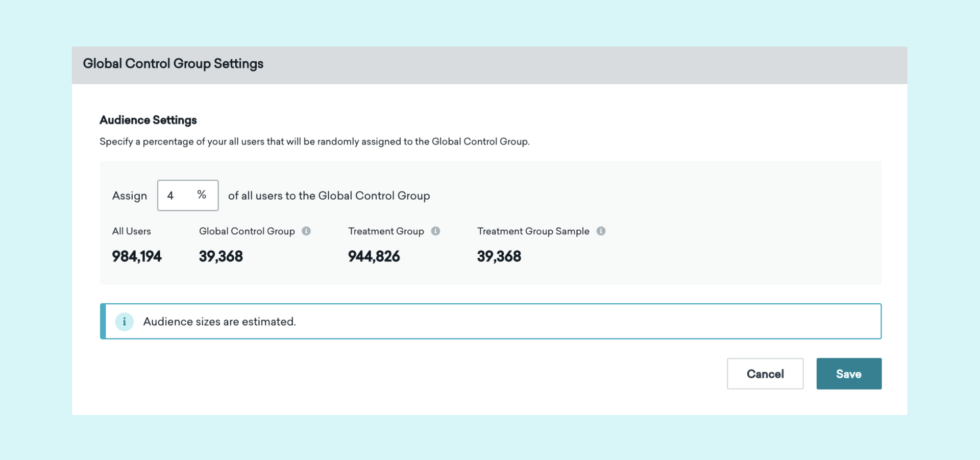Click the Assign label
This screenshot has width=980, height=460.
tap(130, 196)
